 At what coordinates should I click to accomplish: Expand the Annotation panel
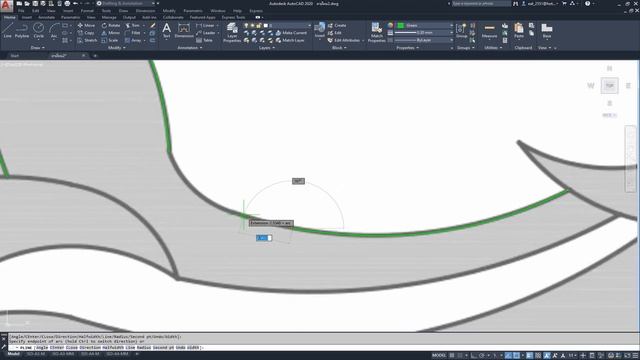[x=190, y=48]
